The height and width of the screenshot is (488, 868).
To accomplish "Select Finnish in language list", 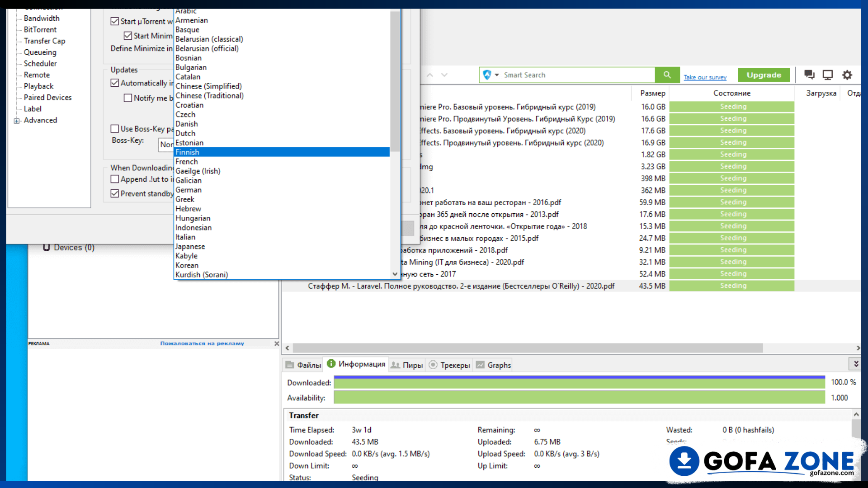I will (282, 152).
